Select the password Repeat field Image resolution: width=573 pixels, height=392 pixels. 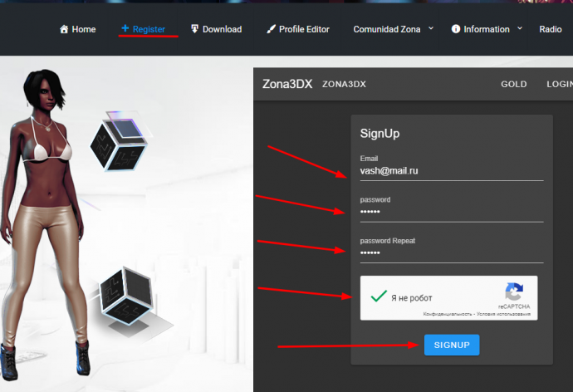click(x=451, y=252)
